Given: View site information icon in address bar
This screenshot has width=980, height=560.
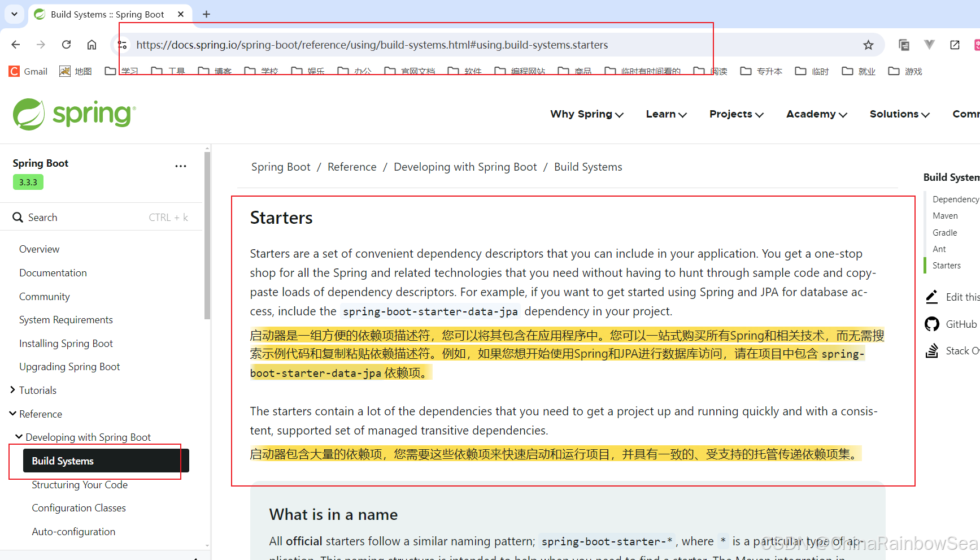Looking at the screenshot, I should (122, 45).
